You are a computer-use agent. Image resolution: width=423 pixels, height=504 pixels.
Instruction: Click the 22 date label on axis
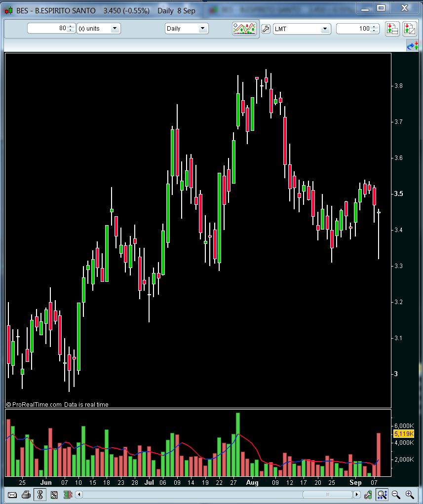pyautogui.click(x=219, y=482)
